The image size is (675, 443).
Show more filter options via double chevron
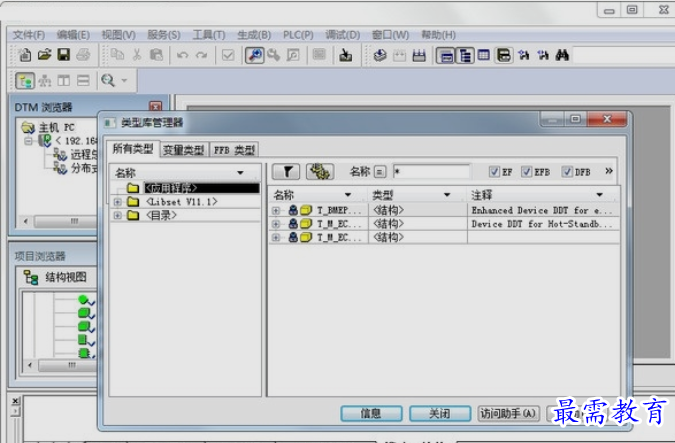click(609, 171)
